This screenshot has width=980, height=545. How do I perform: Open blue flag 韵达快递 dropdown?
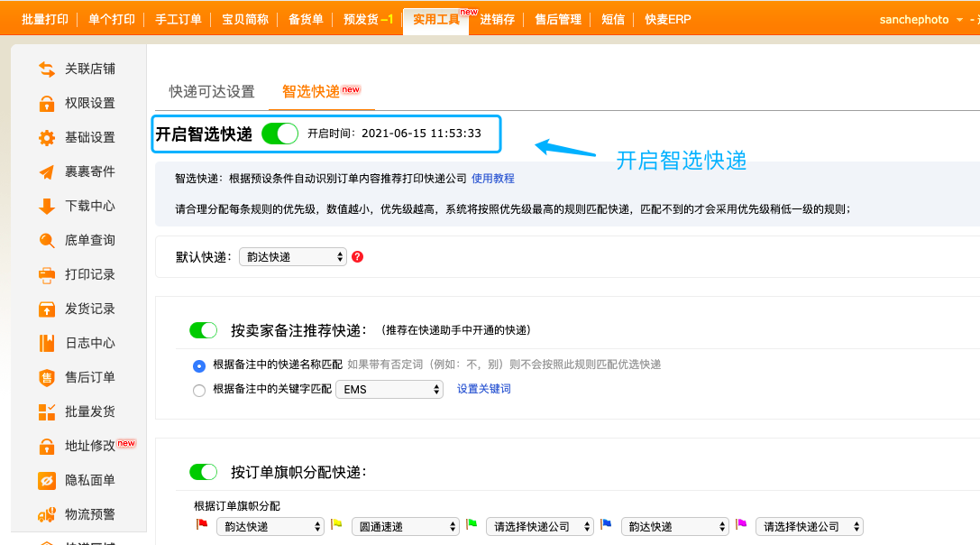point(675,527)
